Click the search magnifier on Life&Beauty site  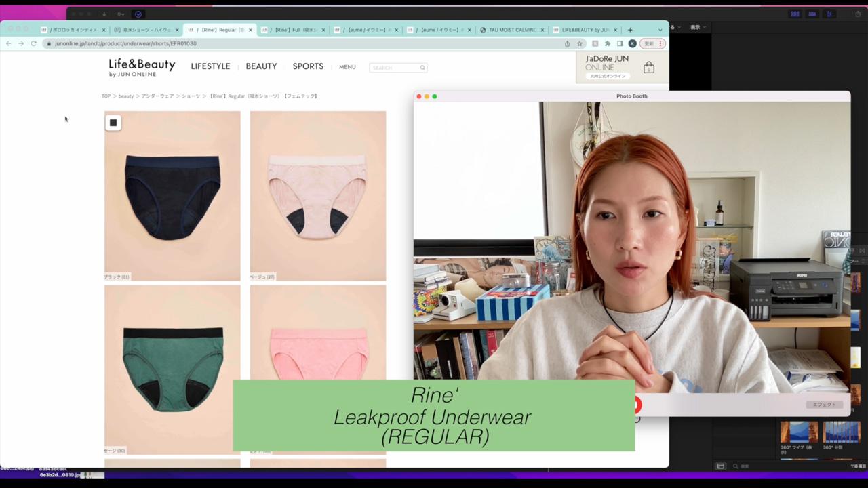(422, 68)
